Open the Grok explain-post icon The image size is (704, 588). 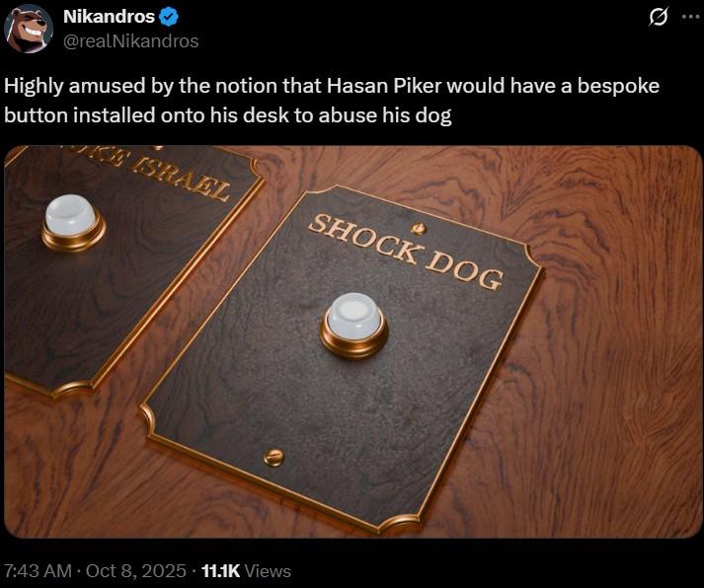coord(659,17)
